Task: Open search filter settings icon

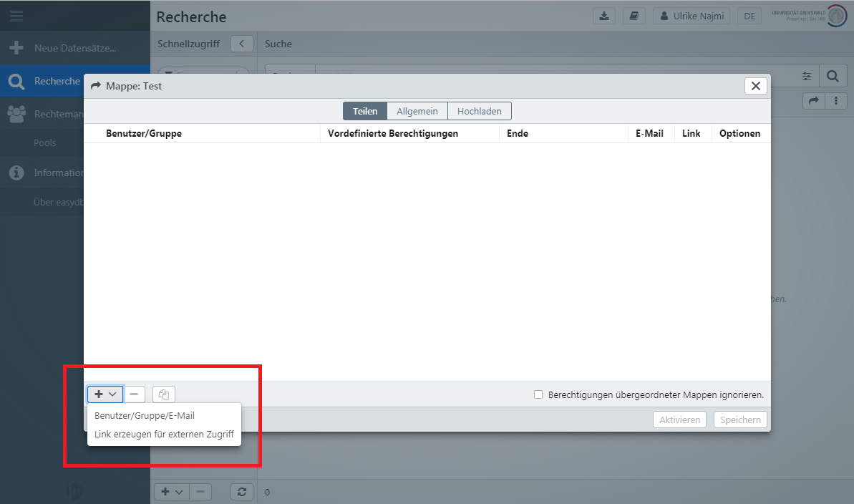Action: click(x=807, y=76)
